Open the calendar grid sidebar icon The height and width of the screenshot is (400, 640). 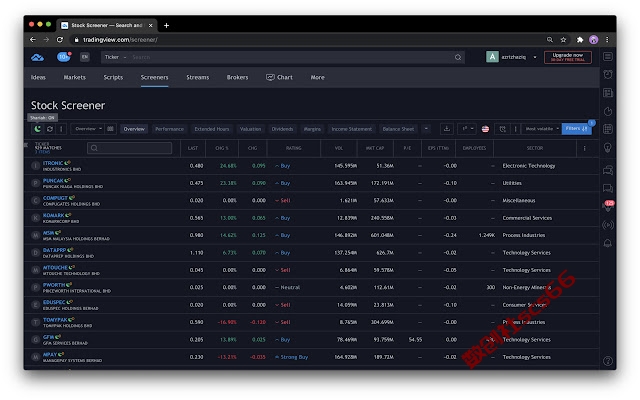[608, 129]
